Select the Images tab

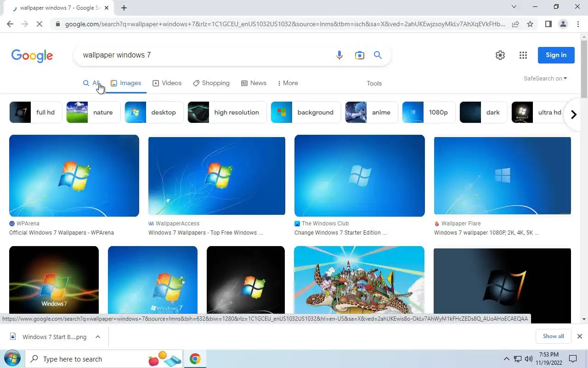point(126,83)
